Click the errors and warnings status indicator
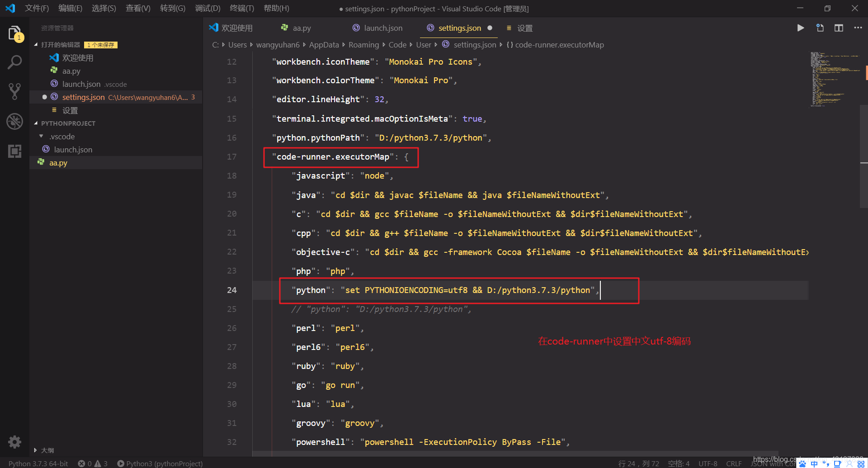868x468 pixels. pyautogui.click(x=93, y=463)
